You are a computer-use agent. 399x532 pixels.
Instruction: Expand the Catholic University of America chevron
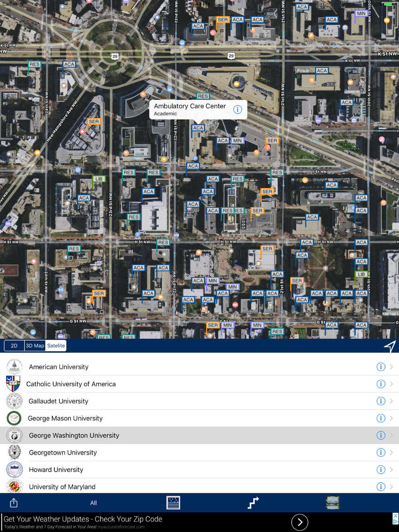pyautogui.click(x=391, y=384)
